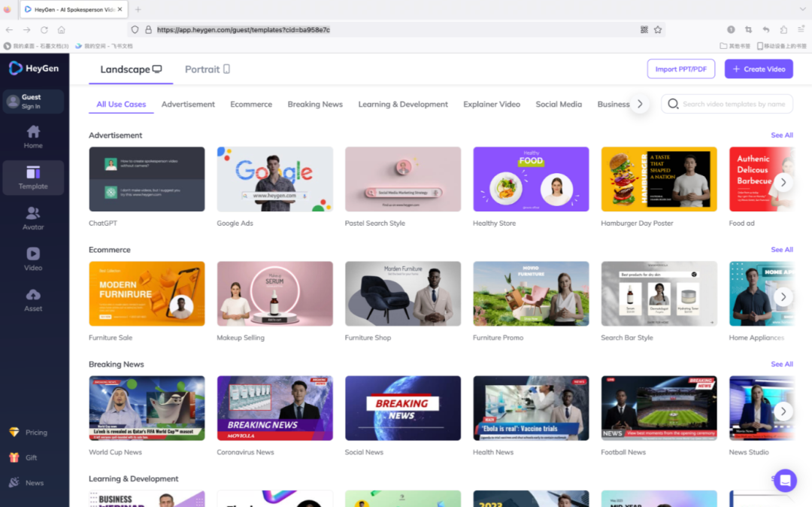Open the Home section in sidebar

coord(33,137)
